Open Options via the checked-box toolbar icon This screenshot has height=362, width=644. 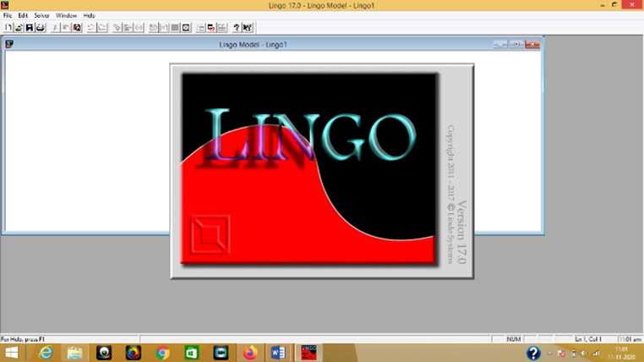tap(186, 28)
